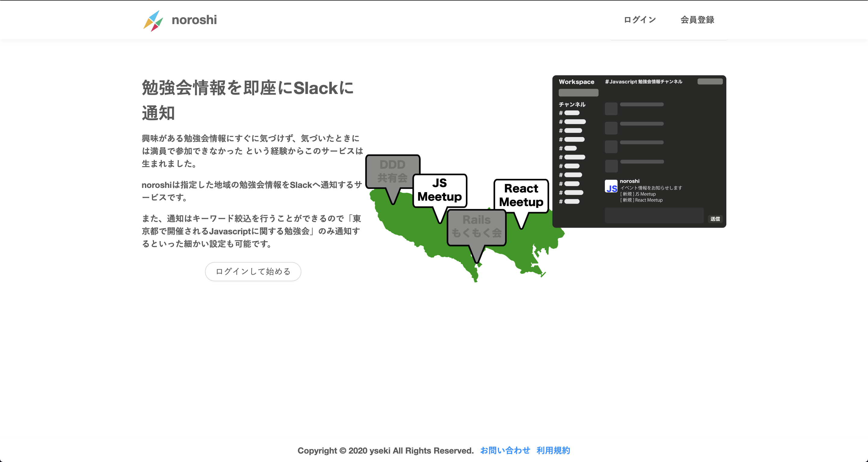This screenshot has width=868, height=462.
Task: Click the paragraph starting with また、通知はキーワード
Action: [251, 231]
